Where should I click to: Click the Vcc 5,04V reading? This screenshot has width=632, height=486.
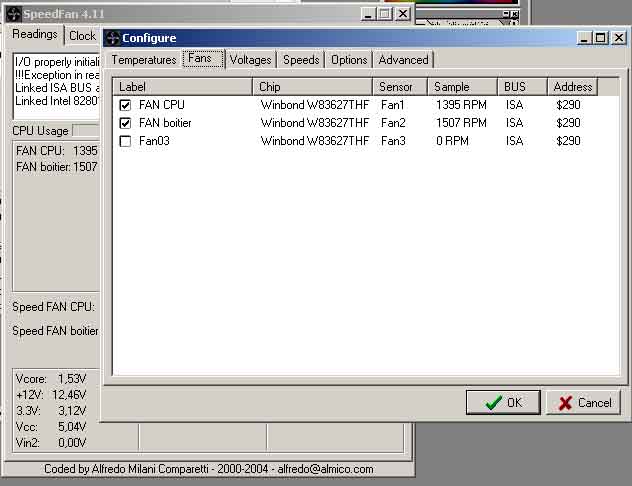51,427
